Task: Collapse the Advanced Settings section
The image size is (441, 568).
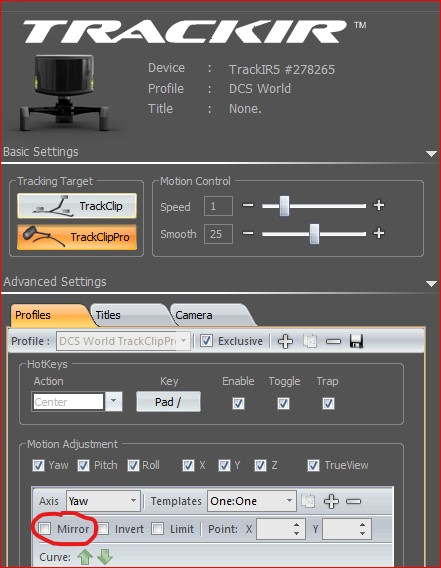Action: [x=431, y=283]
